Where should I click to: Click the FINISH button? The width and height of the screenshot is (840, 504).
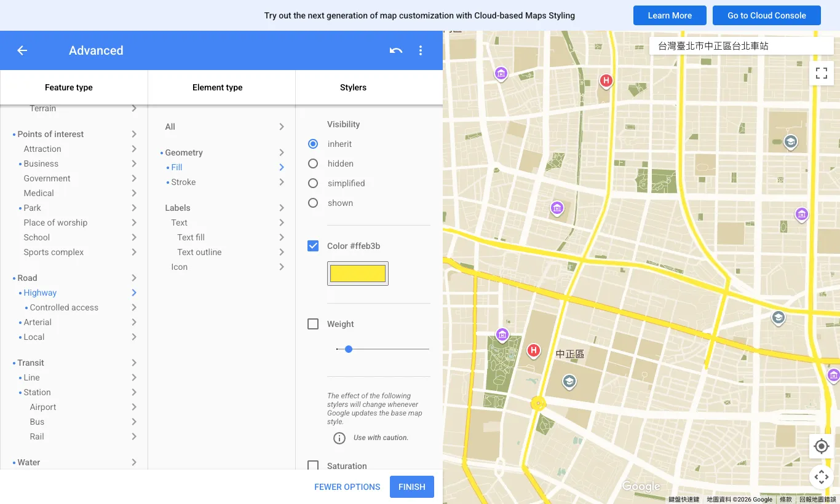click(412, 487)
